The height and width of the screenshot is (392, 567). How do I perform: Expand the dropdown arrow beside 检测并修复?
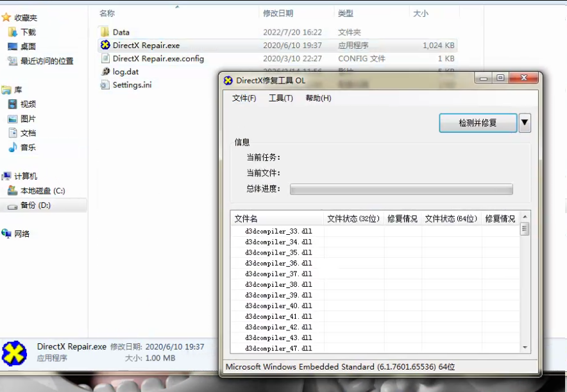click(x=525, y=123)
